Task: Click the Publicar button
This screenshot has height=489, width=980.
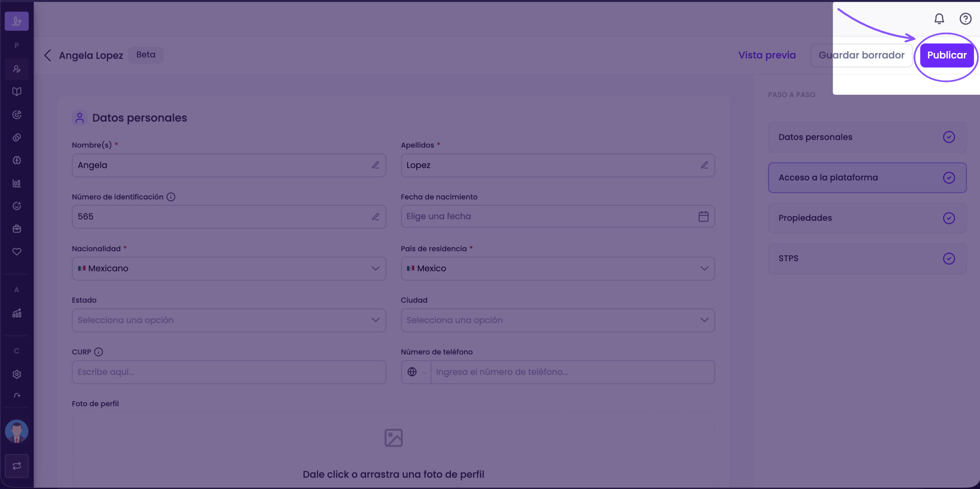Action: 947,55
